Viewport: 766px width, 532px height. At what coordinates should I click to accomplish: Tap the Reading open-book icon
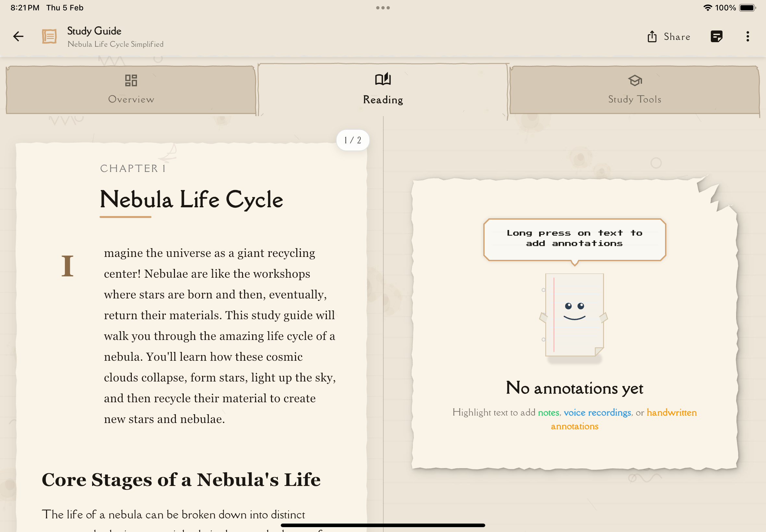(383, 79)
